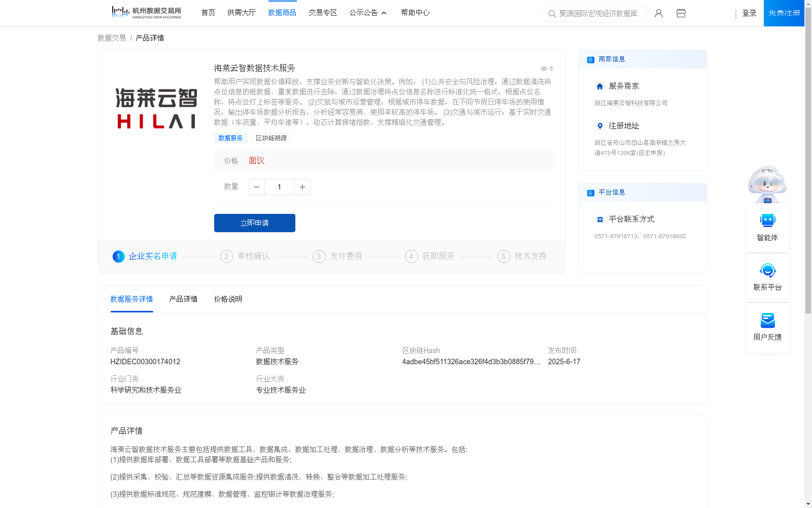The image size is (812, 508).
Task: Click step 3 支付费用
Action: [337, 257]
